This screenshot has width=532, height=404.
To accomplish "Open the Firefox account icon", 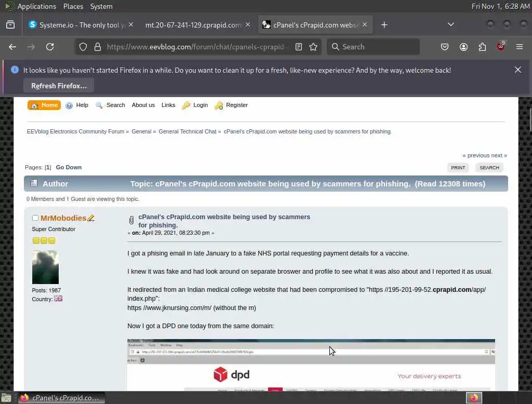I will coord(463,47).
